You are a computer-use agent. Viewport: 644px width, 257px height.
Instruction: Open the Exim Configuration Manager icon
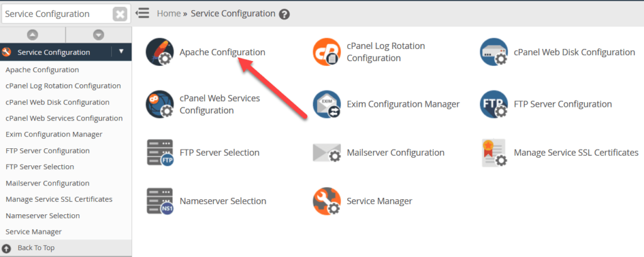tap(327, 104)
